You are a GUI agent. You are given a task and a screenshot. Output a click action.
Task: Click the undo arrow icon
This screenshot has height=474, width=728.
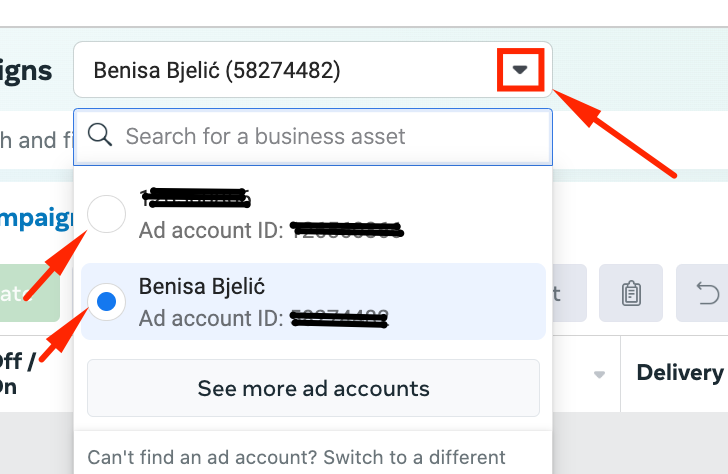click(703, 293)
